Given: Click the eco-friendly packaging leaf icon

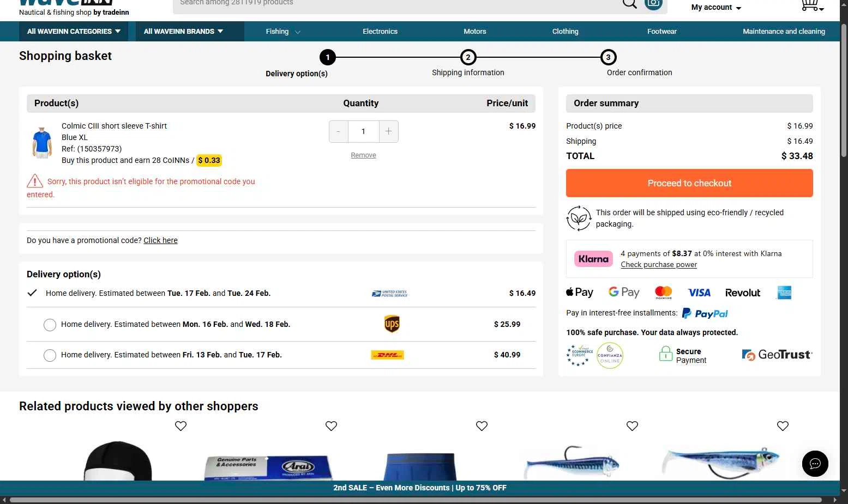Looking at the screenshot, I should click(579, 218).
